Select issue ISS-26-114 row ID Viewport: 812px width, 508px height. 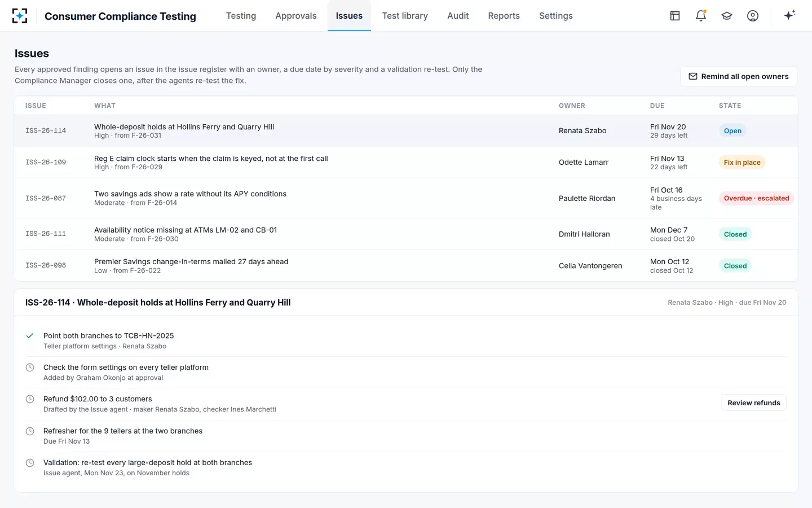click(x=46, y=131)
